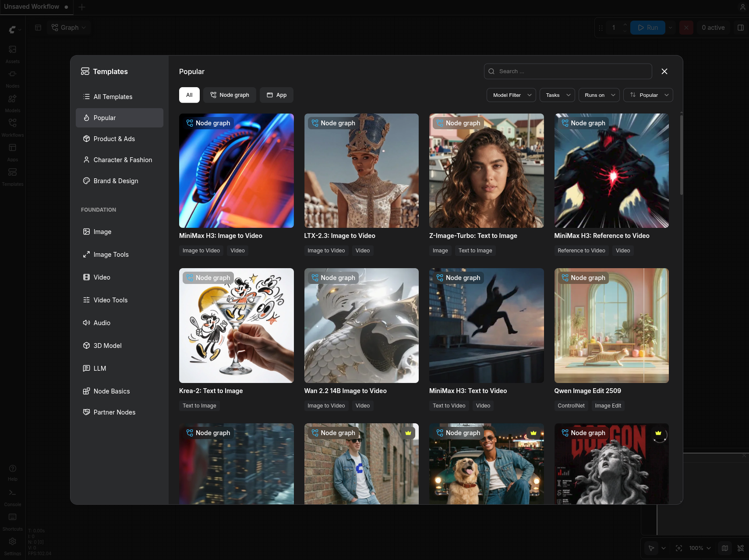Screen dimensions: 749x560
Task: Open the Model Filter dropdown
Action: click(511, 95)
